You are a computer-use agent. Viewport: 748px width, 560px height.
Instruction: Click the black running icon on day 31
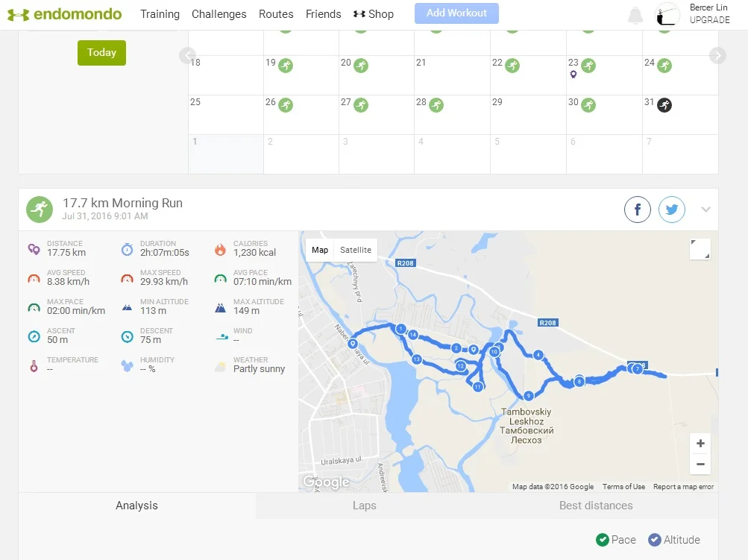tap(664, 105)
